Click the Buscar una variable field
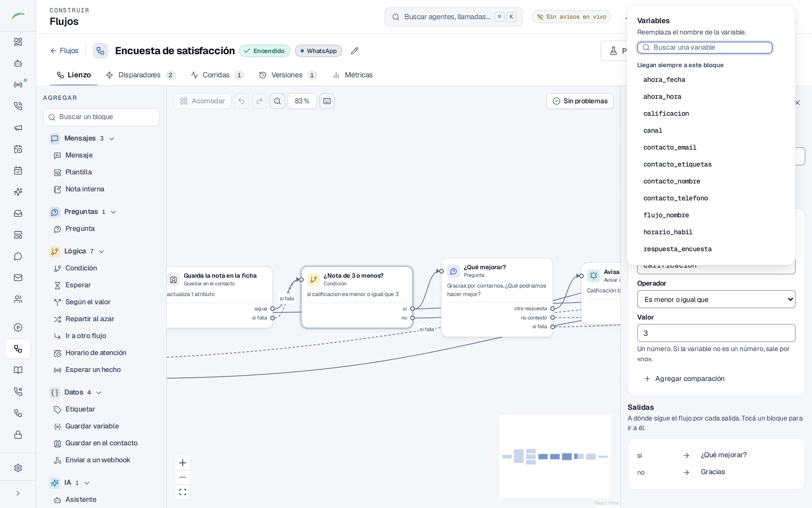This screenshot has height=508, width=812. pos(705,47)
